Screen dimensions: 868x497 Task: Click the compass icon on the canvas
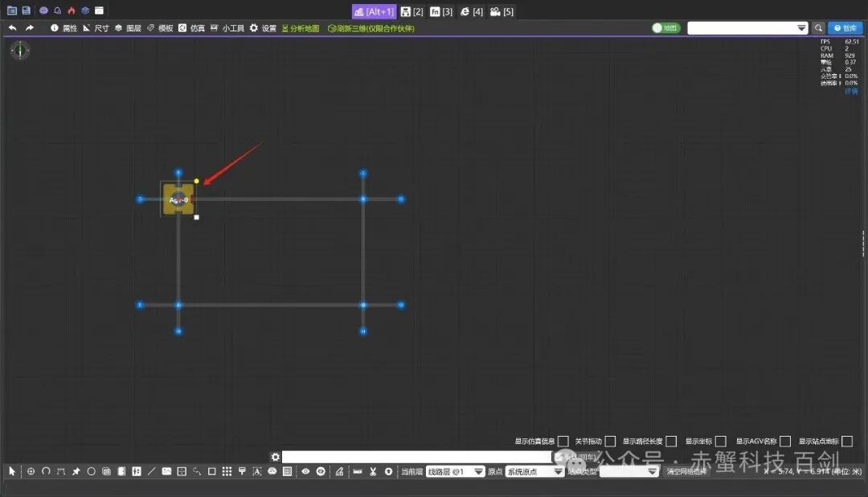[20, 51]
